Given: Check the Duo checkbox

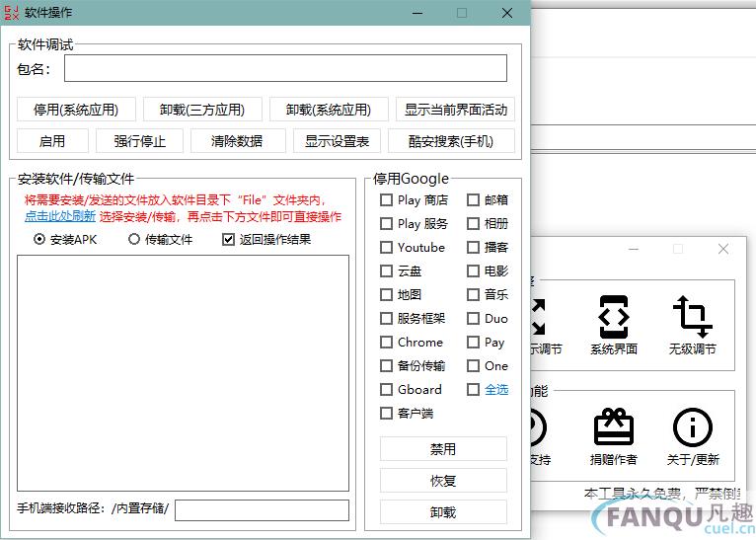Looking at the screenshot, I should [x=473, y=318].
